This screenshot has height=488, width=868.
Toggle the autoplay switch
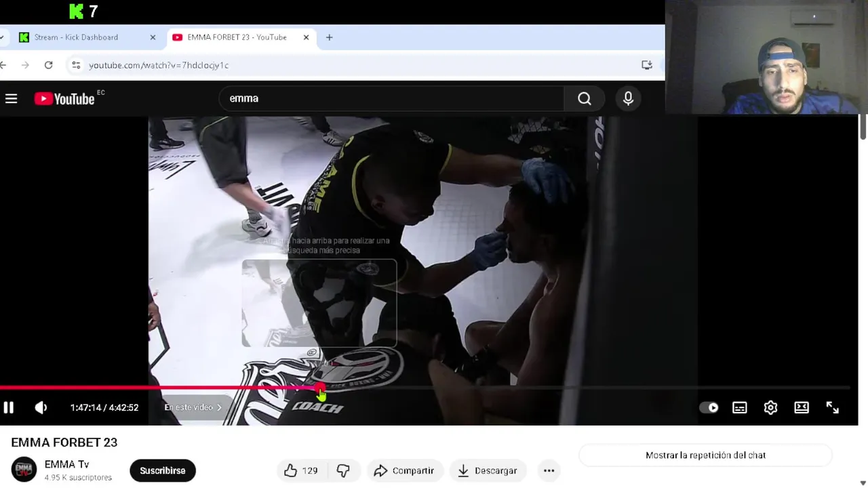tap(709, 407)
